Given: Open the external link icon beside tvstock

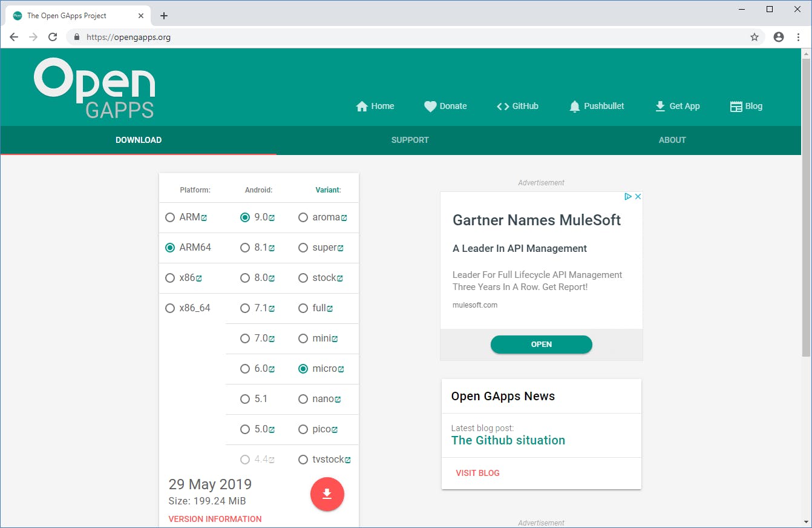Looking at the screenshot, I should click(x=348, y=460).
